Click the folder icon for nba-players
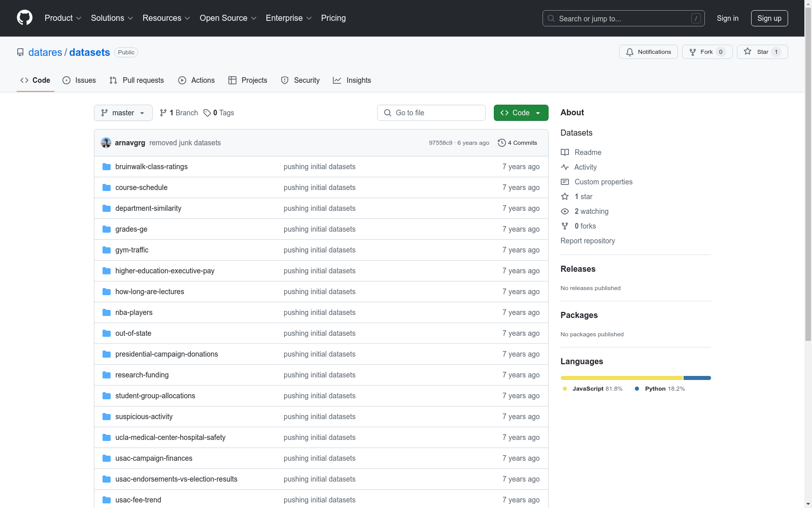Screen dimensions: 812x508 click(x=107, y=312)
